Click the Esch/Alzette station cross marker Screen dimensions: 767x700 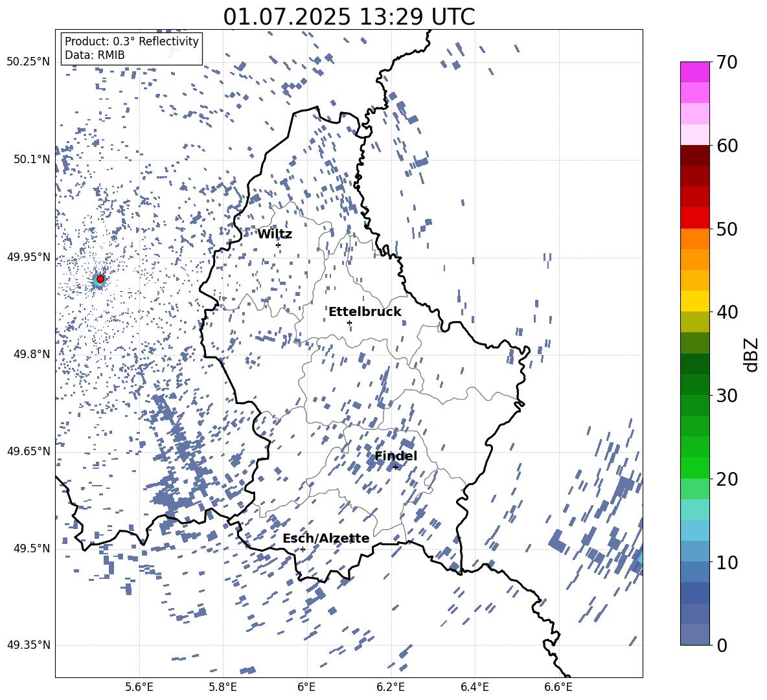(303, 549)
